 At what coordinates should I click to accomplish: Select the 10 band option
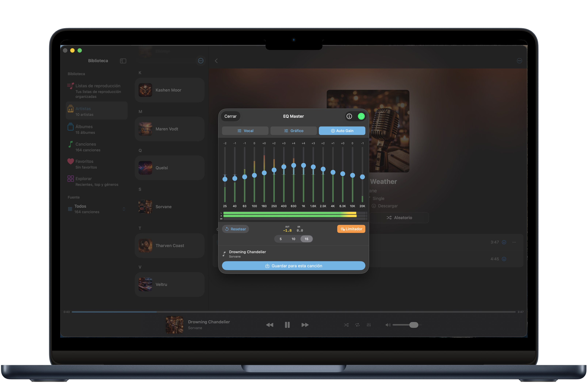[x=293, y=239]
